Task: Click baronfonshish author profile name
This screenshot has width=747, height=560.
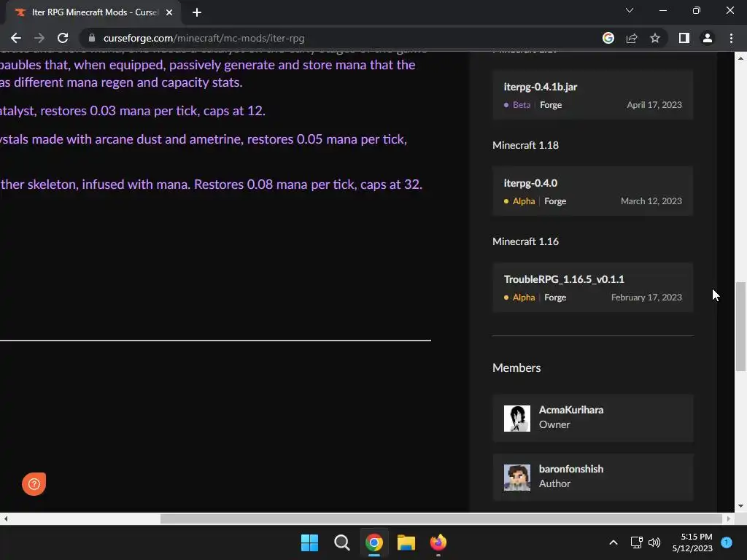Action: (570, 469)
